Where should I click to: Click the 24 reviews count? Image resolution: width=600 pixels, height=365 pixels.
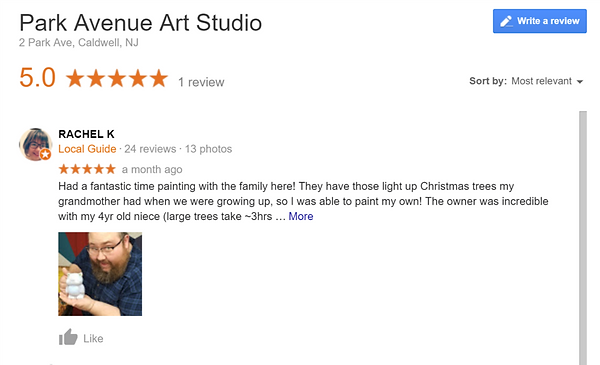[x=150, y=149]
